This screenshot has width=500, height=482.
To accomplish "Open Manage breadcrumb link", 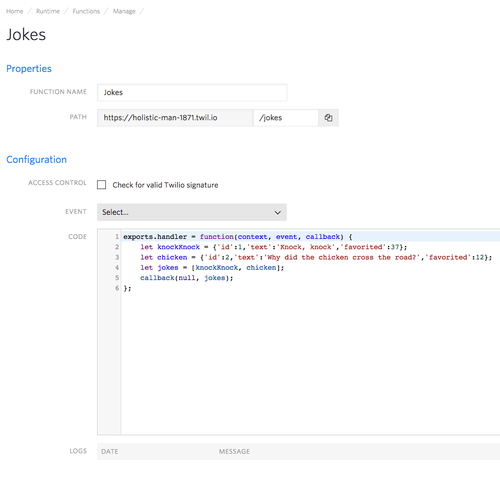I will [124, 11].
